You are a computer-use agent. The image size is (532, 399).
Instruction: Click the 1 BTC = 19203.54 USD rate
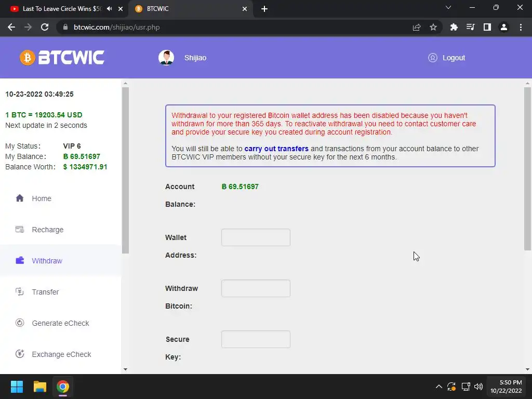point(44,115)
